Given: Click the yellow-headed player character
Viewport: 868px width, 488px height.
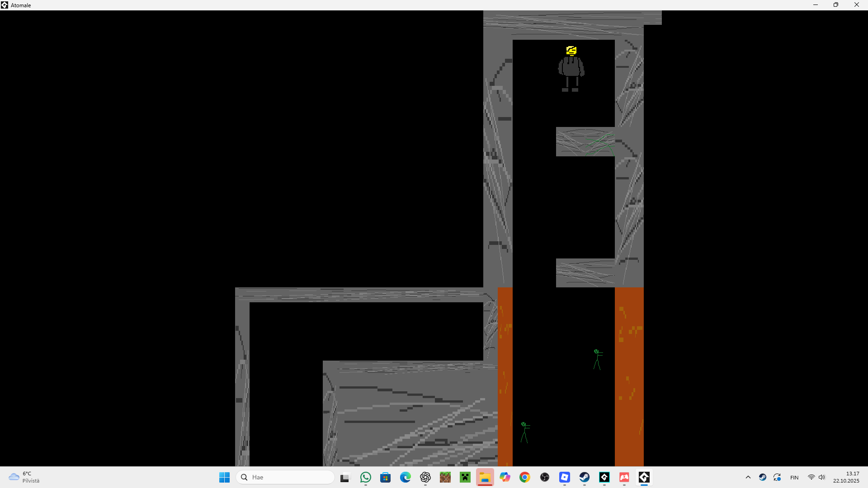Looking at the screenshot, I should 571,68.
